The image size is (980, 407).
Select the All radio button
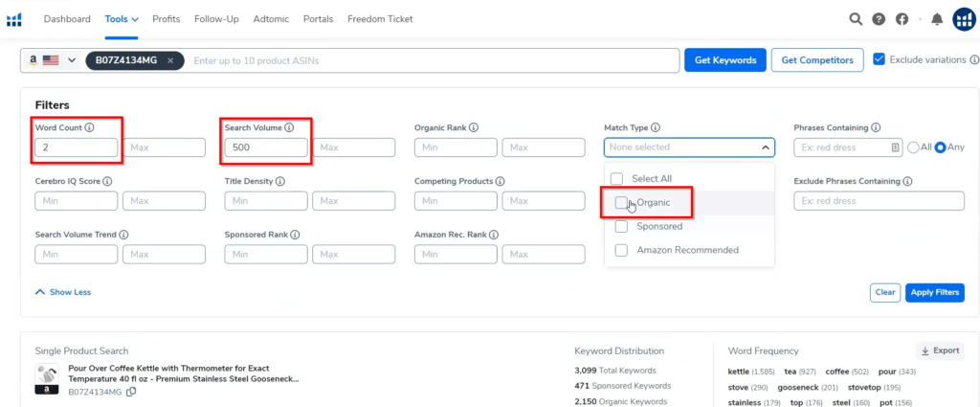(x=913, y=147)
